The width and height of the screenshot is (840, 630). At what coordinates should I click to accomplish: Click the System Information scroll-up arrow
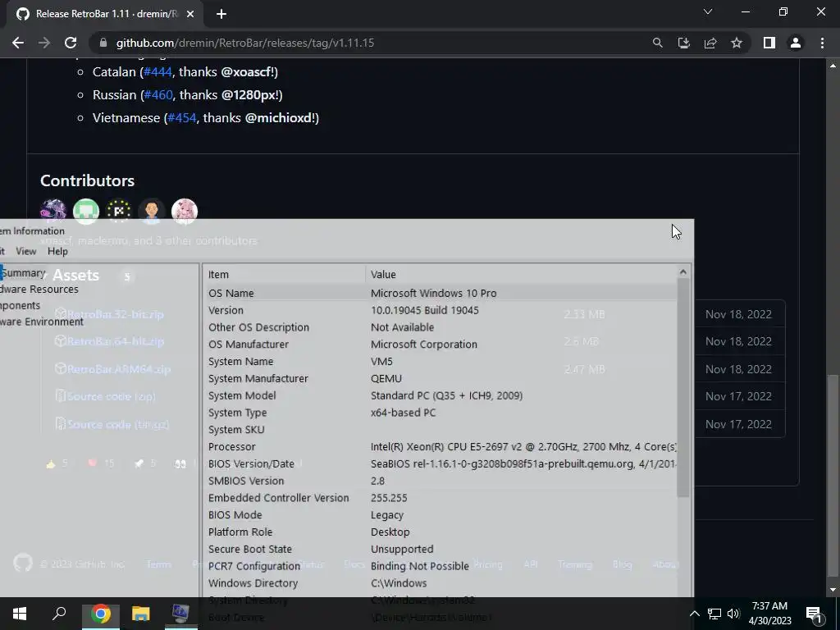click(683, 272)
